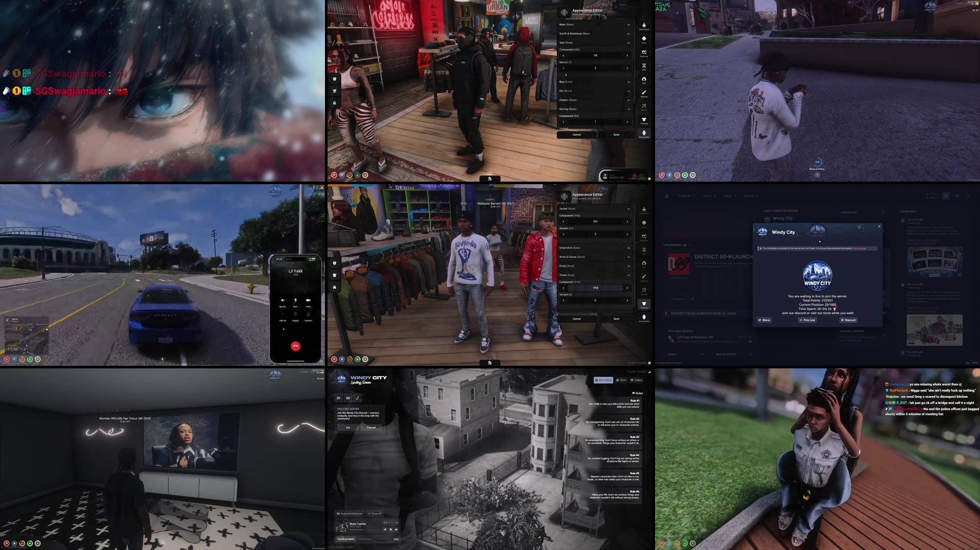Open Store in Windy City queue dialog
This screenshot has height=550, width=980.
pyautogui.click(x=764, y=320)
